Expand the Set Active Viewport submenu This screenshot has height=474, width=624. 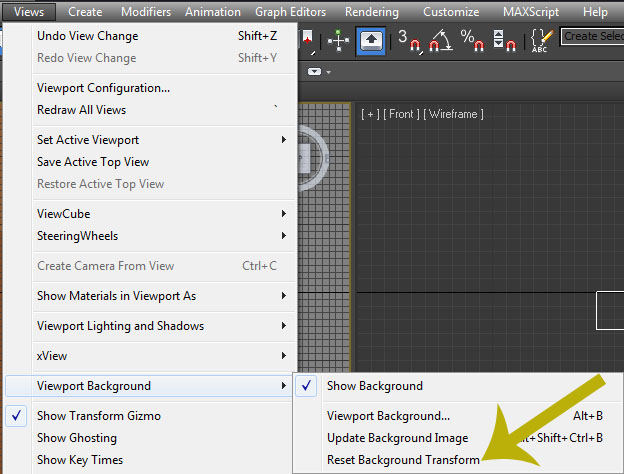pos(151,140)
